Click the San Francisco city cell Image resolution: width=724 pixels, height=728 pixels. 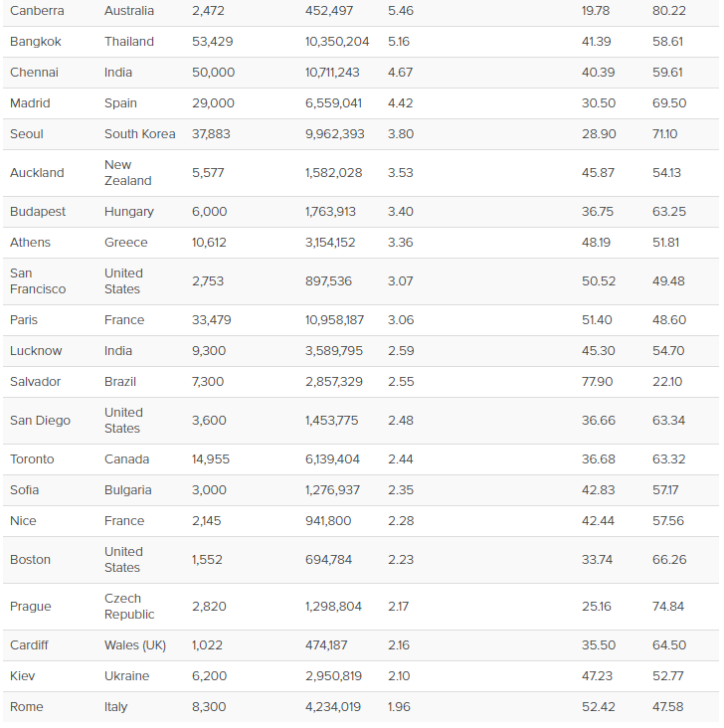coord(38,280)
